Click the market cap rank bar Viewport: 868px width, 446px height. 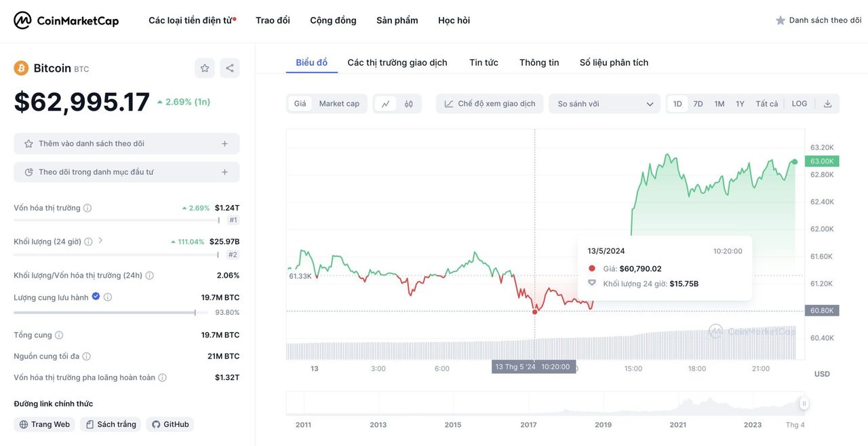(x=117, y=220)
